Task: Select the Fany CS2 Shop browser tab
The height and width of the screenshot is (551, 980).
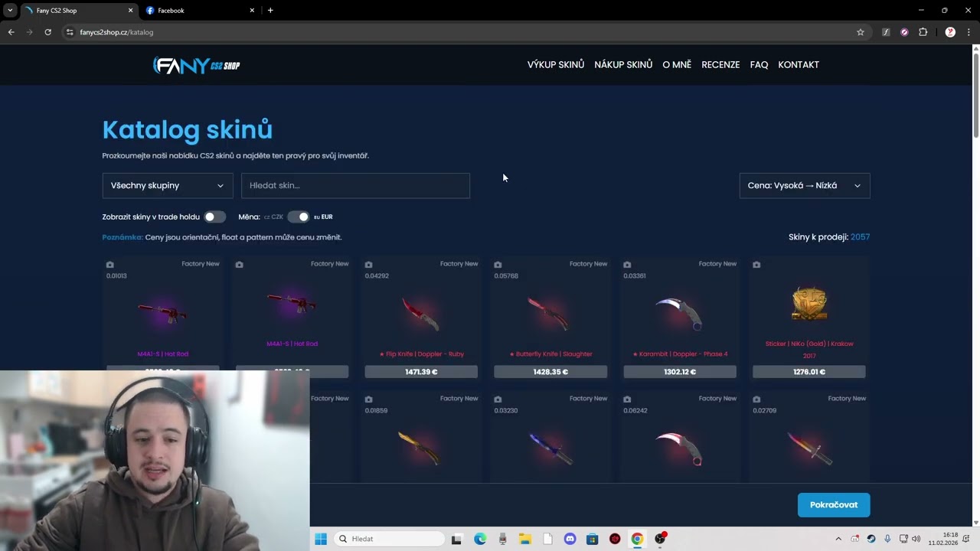Action: pyautogui.click(x=78, y=11)
